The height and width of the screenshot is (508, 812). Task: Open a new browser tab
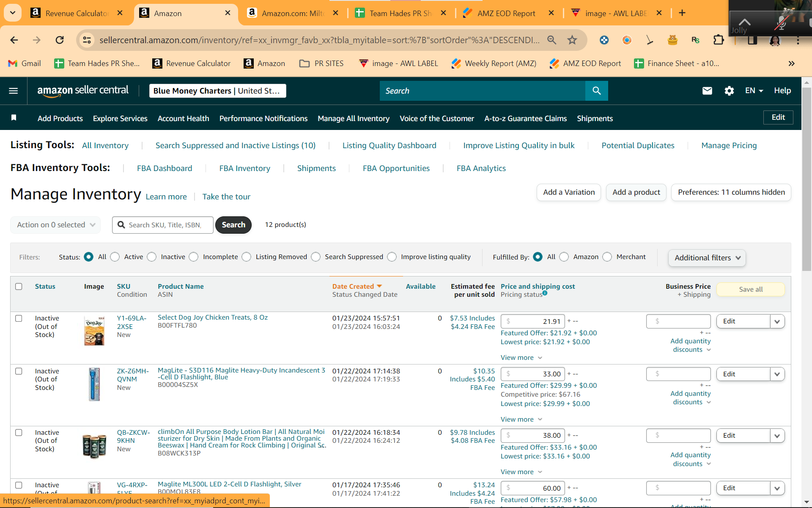pyautogui.click(x=682, y=13)
